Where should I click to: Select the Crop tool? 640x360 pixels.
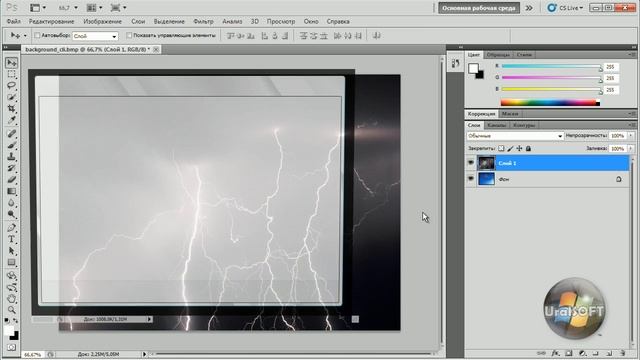click(x=11, y=109)
